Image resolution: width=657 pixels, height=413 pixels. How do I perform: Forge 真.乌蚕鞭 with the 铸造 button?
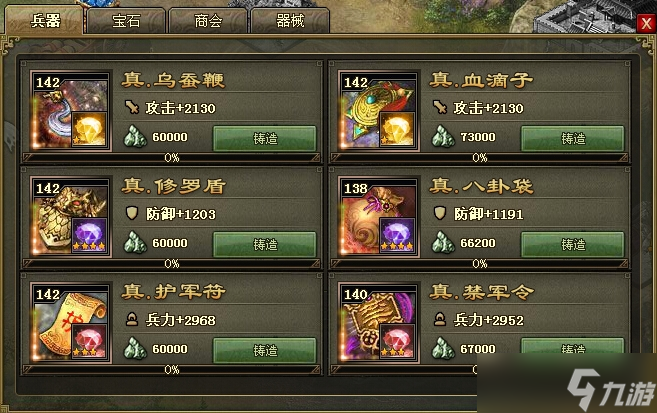point(265,138)
